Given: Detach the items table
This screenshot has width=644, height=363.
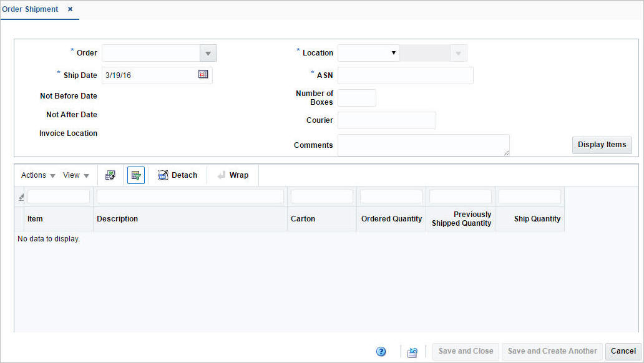Looking at the screenshot, I should (x=178, y=175).
